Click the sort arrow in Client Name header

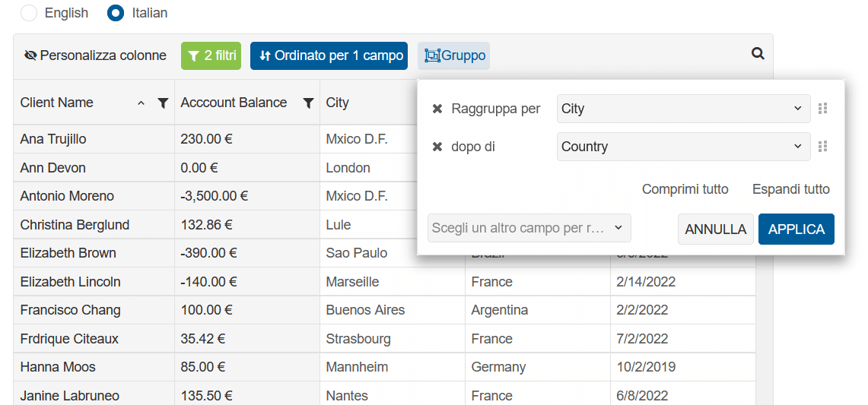click(x=141, y=103)
